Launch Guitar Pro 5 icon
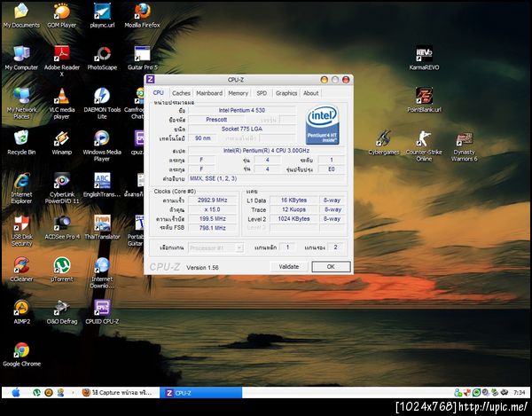This screenshot has height=416, width=532. [x=142, y=58]
